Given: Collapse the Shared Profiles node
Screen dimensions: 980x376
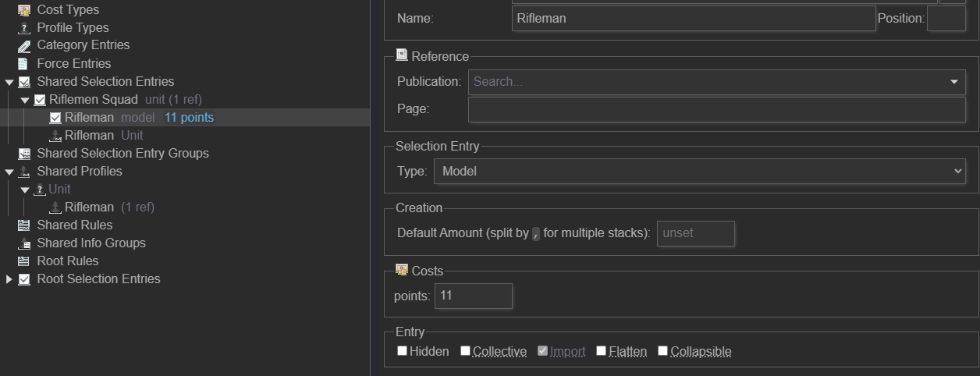Looking at the screenshot, I should coord(9,172).
